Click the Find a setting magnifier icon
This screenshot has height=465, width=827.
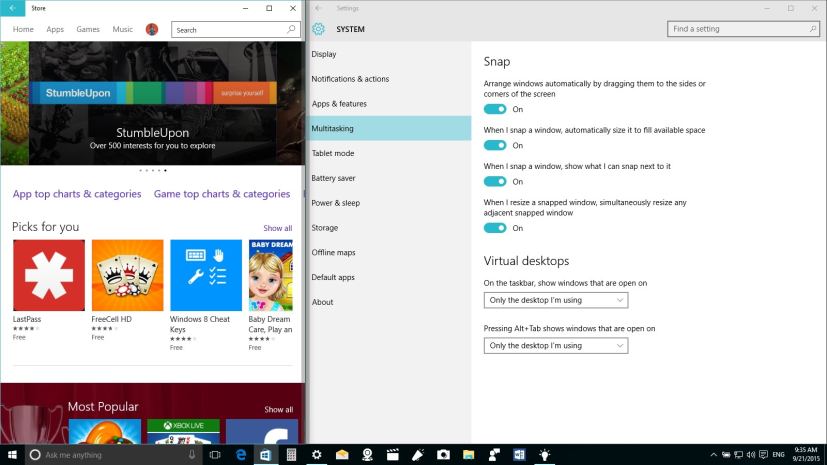813,29
